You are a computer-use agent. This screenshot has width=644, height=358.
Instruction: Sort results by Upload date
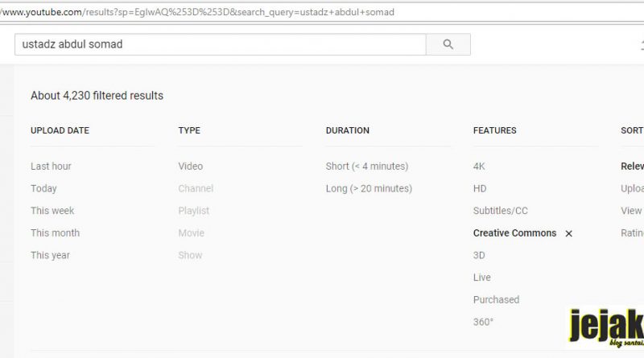(633, 188)
